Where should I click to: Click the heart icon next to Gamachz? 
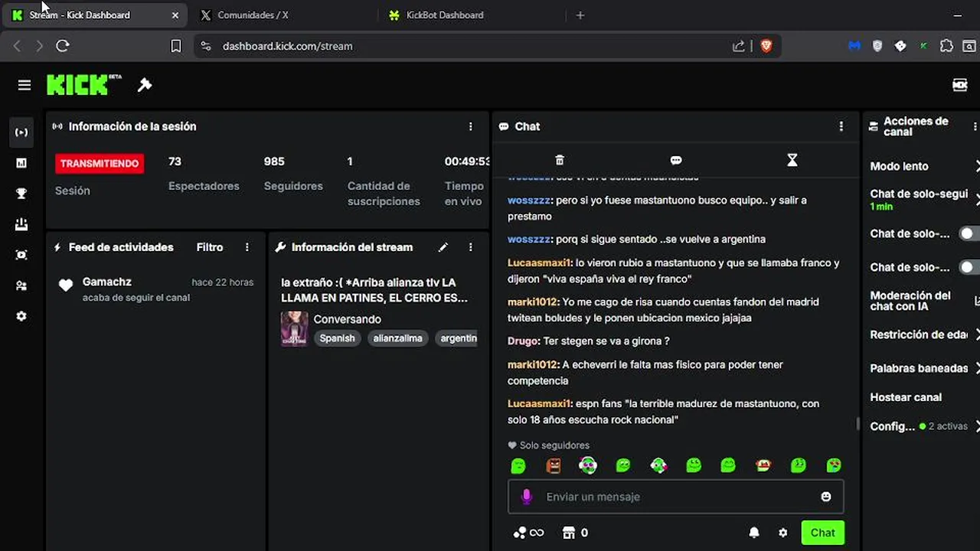[x=66, y=285]
